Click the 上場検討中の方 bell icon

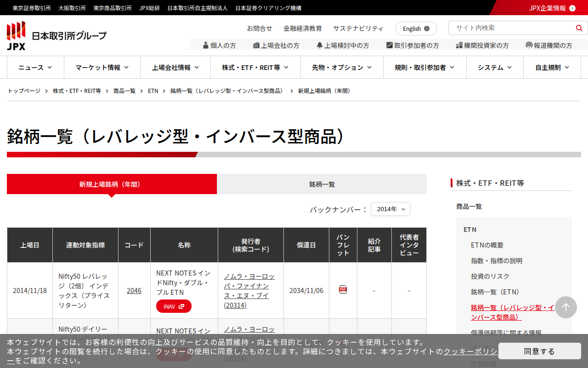(x=320, y=45)
